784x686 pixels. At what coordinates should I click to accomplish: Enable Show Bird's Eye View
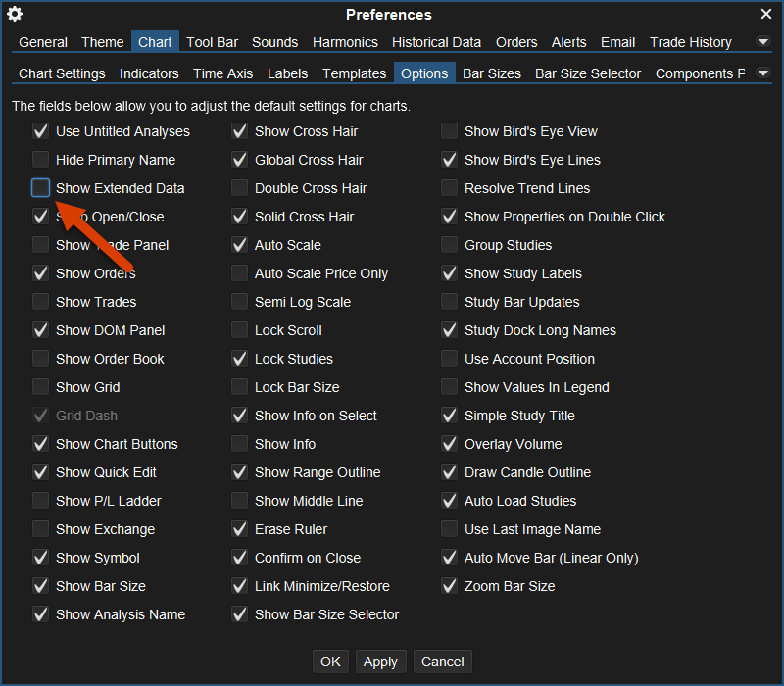point(449,131)
